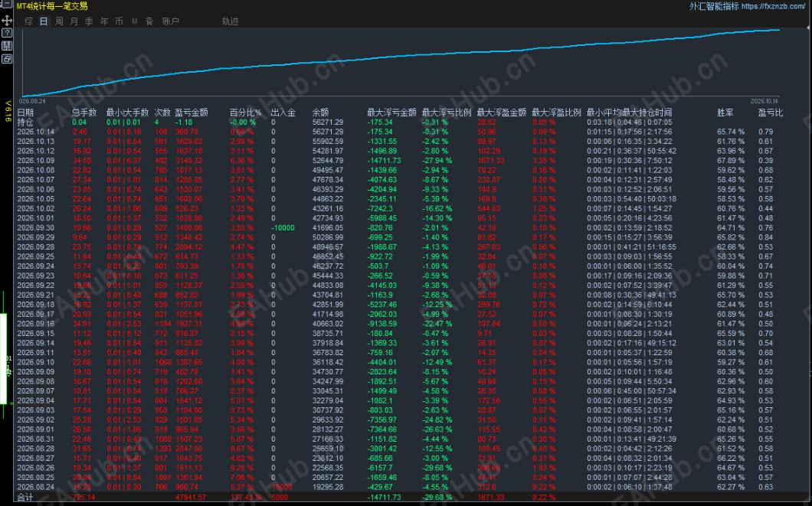
Task: Collapse the panel with the minus icon
Action: (x=7, y=4)
